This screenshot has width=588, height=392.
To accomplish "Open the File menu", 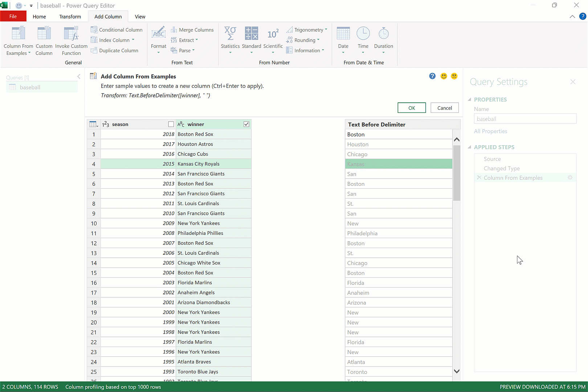I will 13,17.
